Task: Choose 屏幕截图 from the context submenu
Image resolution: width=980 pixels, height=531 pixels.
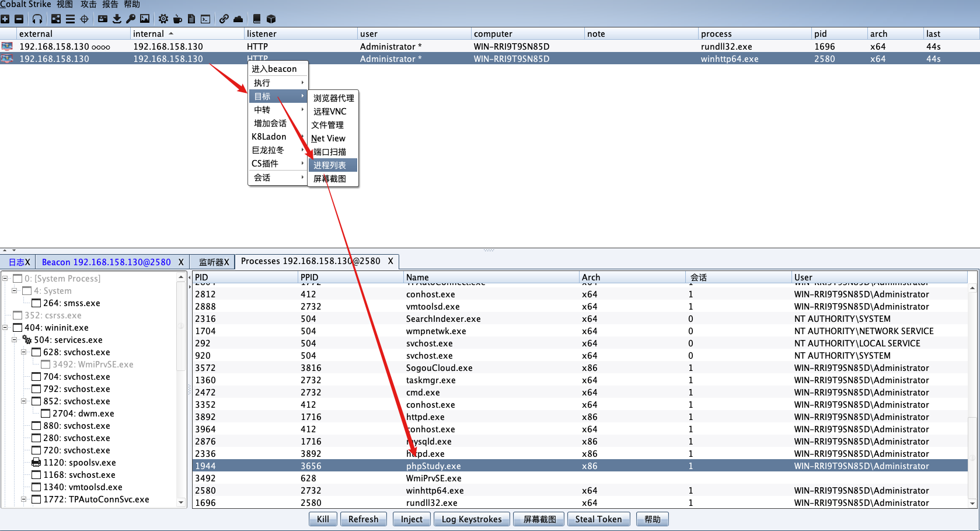Action: pyautogui.click(x=330, y=179)
